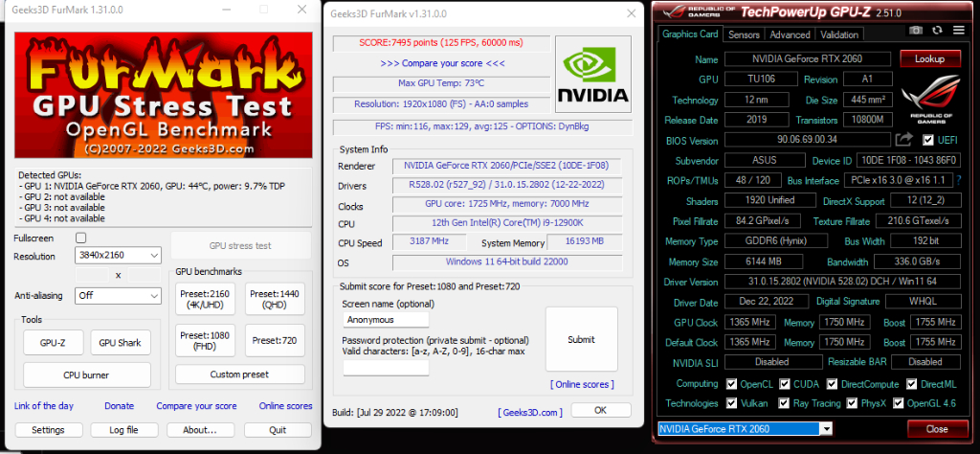Click the Lookup button in GPU-Z
Viewport: 980px width, 454px height.
tap(930, 58)
